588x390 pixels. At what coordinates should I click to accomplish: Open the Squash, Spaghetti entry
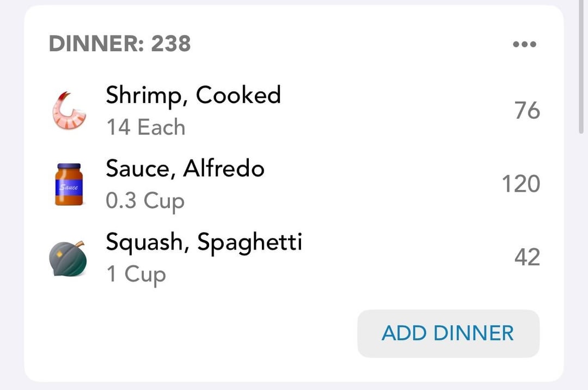click(294, 258)
